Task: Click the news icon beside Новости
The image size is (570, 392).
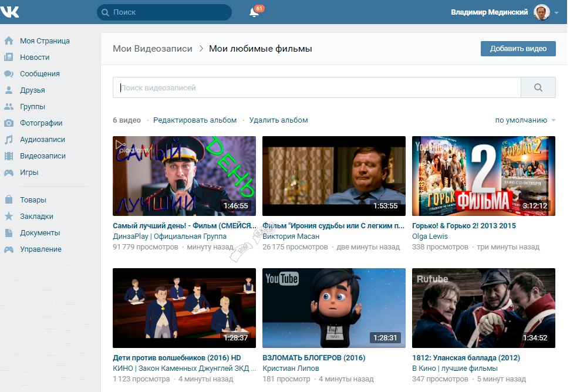Action: click(x=9, y=57)
